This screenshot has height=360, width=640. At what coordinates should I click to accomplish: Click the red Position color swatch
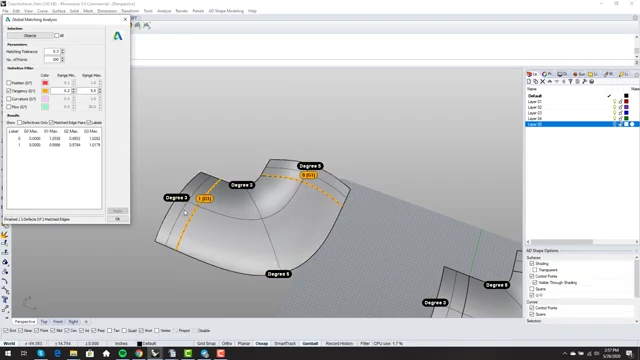click(x=45, y=83)
